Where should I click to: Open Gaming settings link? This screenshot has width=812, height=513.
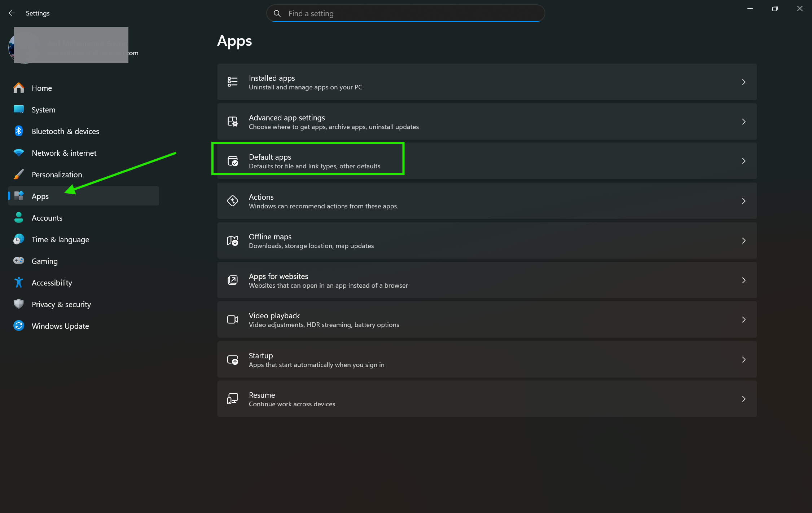tap(44, 261)
